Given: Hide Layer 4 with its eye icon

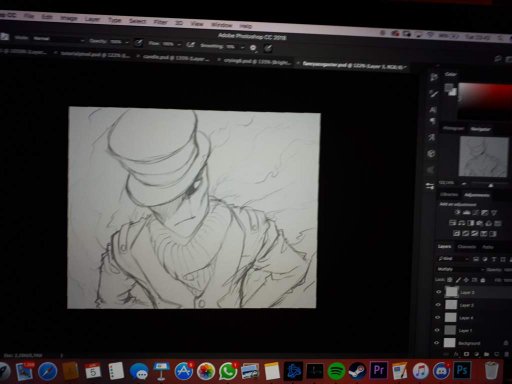Looking at the screenshot, I should coord(438,317).
